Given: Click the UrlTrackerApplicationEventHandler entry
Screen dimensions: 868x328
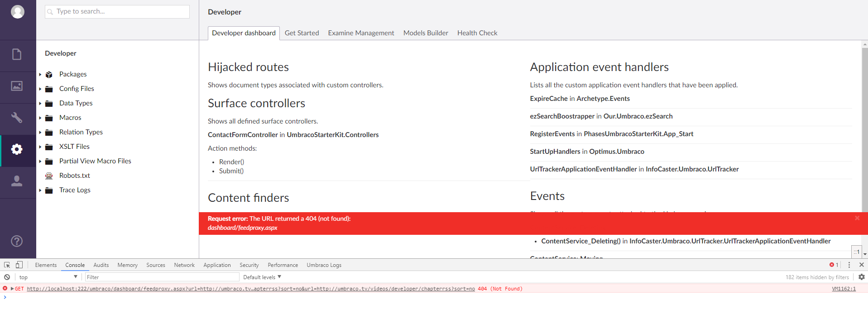Looking at the screenshot, I should 634,169.
